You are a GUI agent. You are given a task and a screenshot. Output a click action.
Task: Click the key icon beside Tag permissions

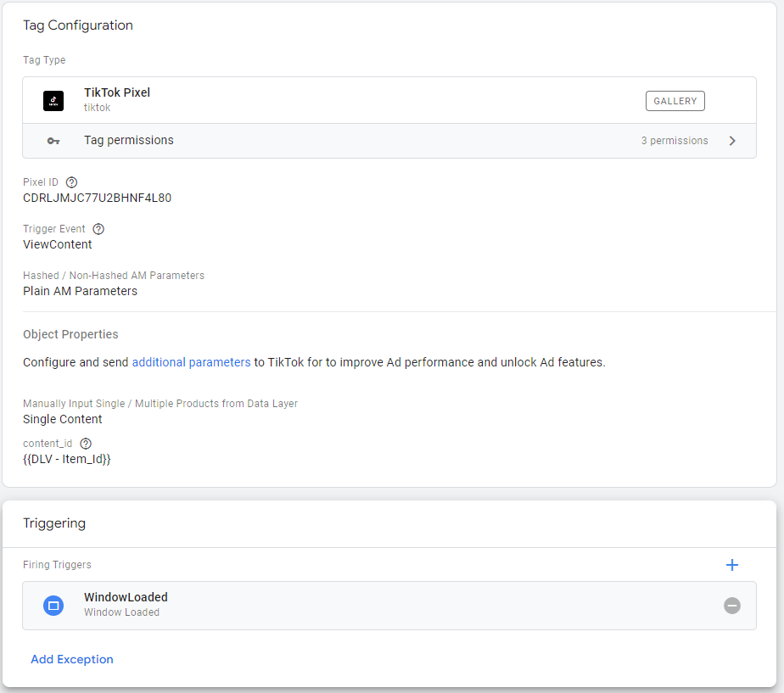(x=53, y=140)
